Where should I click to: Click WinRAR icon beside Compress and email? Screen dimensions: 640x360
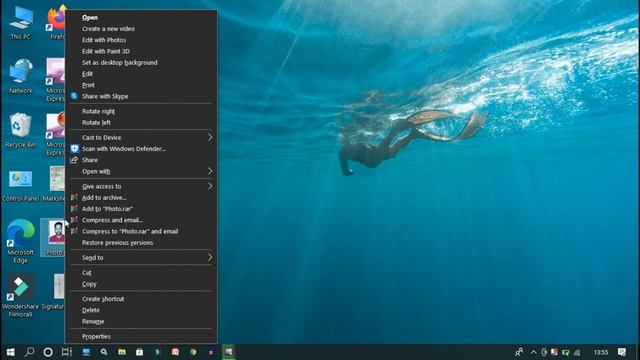pos(74,220)
